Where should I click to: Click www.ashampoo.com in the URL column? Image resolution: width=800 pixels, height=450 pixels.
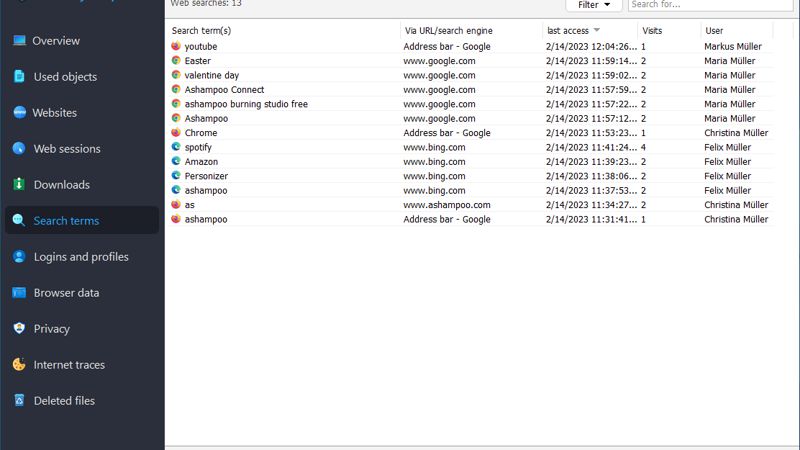[447, 205]
